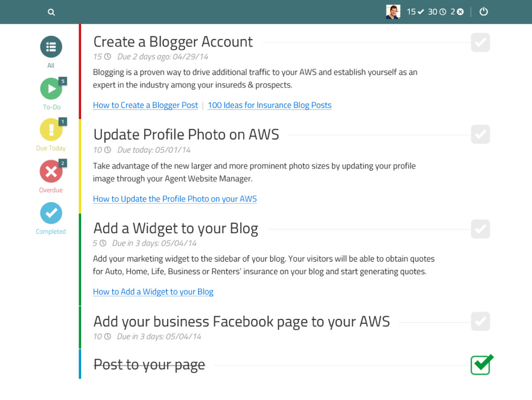Check off Update Profile Photo on AWS
This screenshot has height=400, width=532.
[x=480, y=135]
